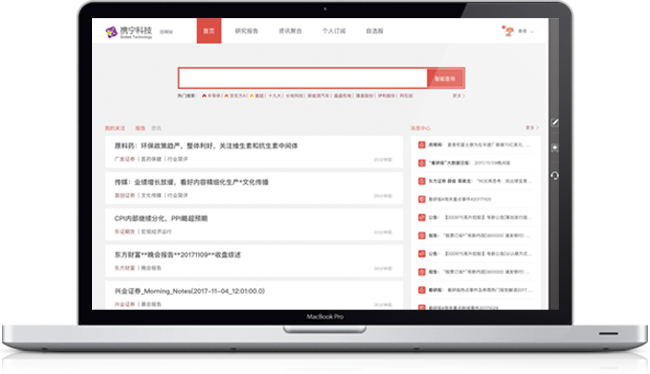Image resolution: width=650 pixels, height=374 pixels.
Task: Switch to the 自选股 navigation tab
Action: click(x=375, y=31)
